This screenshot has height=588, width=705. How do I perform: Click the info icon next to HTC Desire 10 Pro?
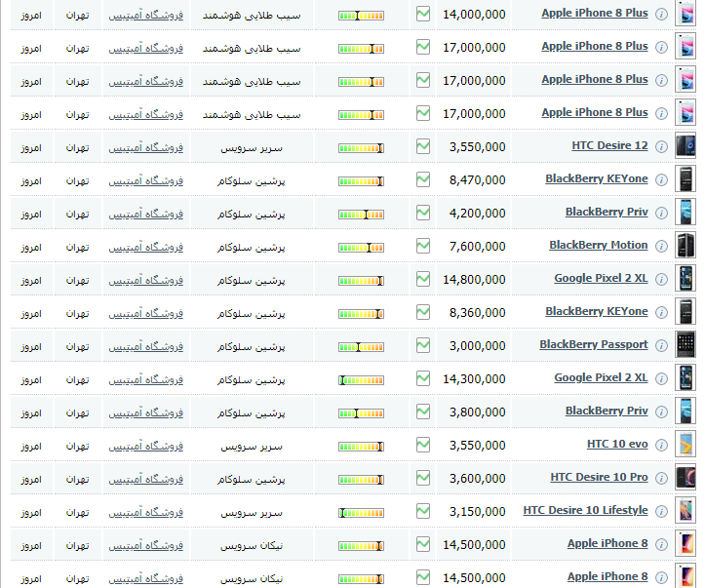click(662, 478)
